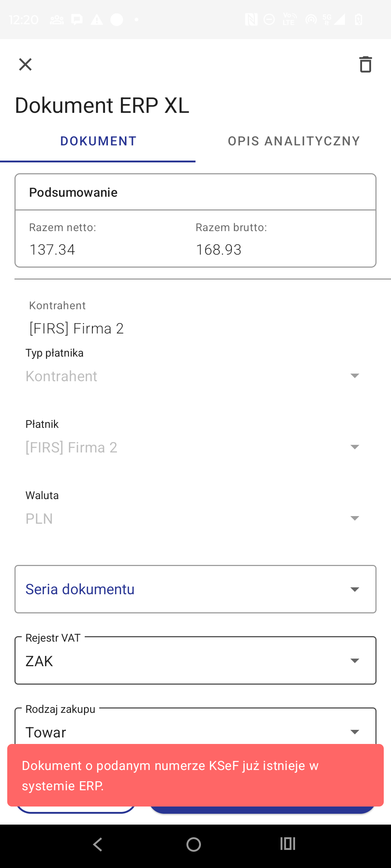Expand the Seria dokumentu dropdown
This screenshot has height=868, width=391.
pyautogui.click(x=195, y=589)
